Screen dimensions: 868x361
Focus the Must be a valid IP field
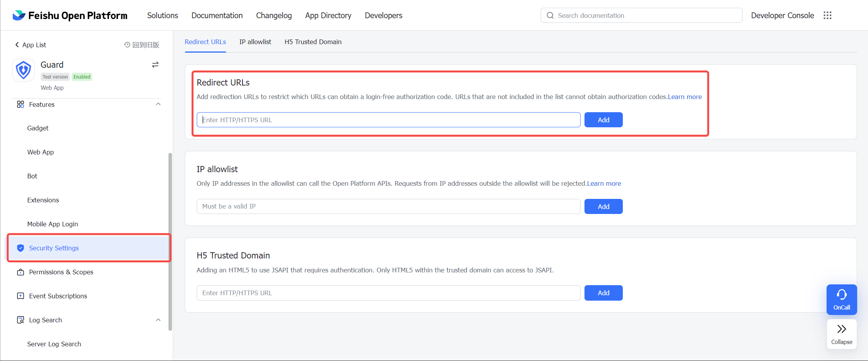[x=388, y=207]
